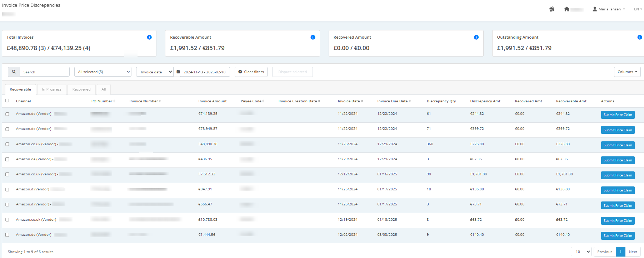Focus the Search input field

point(45,72)
